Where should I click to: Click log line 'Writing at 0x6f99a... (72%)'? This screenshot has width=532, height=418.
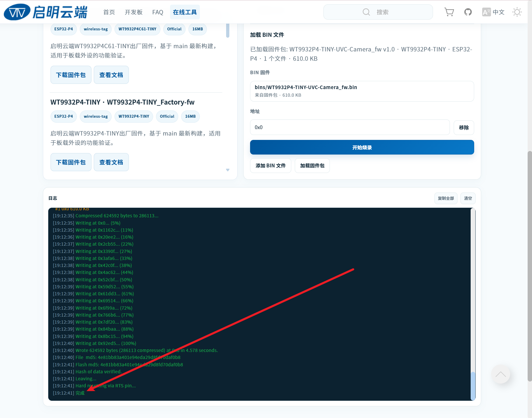pos(93,308)
